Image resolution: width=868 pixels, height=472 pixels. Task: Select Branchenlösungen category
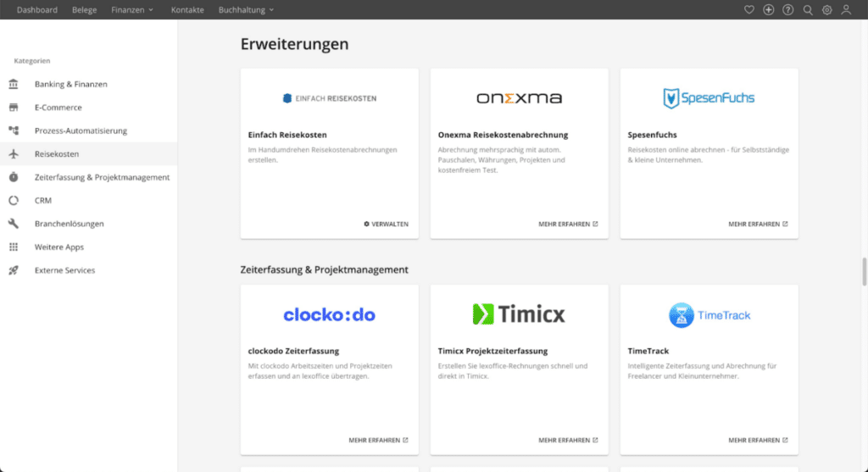click(88, 224)
